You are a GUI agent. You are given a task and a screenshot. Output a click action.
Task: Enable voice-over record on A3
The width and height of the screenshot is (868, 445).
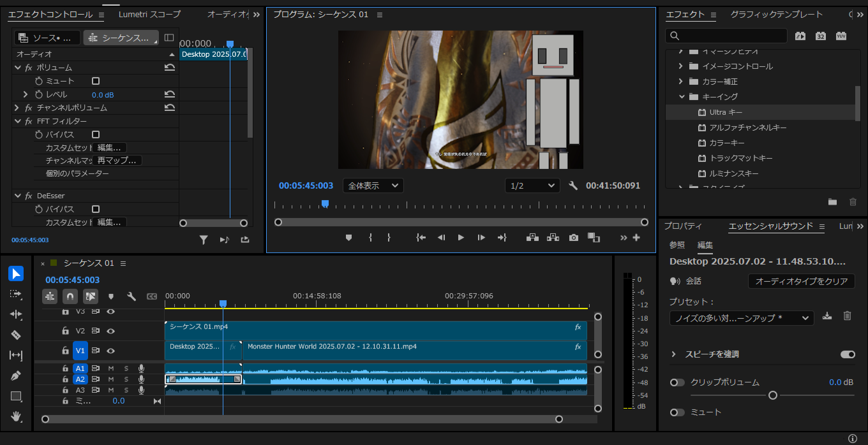(141, 390)
